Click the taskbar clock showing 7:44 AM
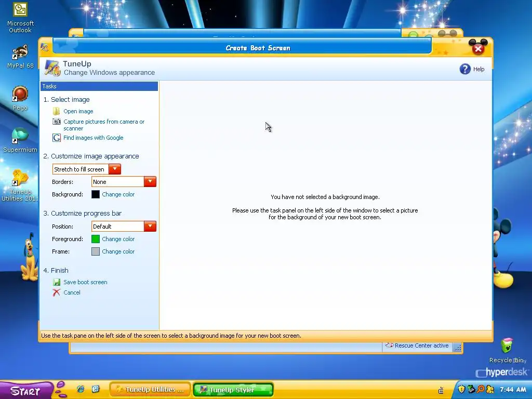 coord(513,389)
